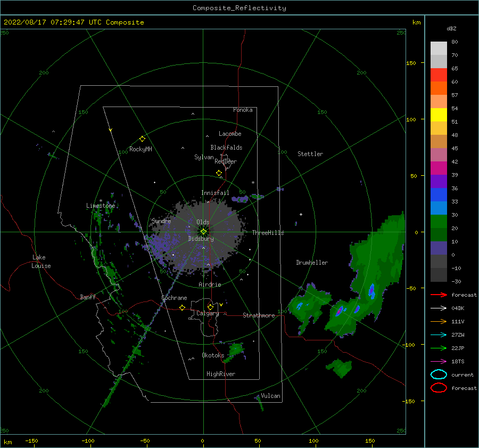Image resolution: width=479 pixels, height=448 pixels.
Task: Click the yellow diamond marker above Calgary label
Action: point(210,307)
